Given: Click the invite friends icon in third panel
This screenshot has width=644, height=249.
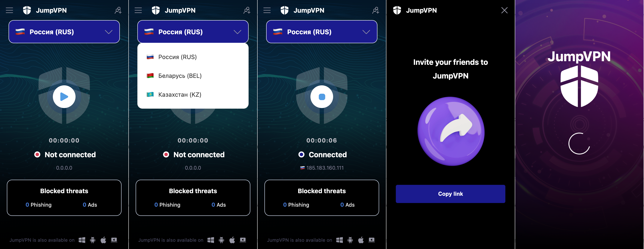Looking at the screenshot, I should point(375,10).
